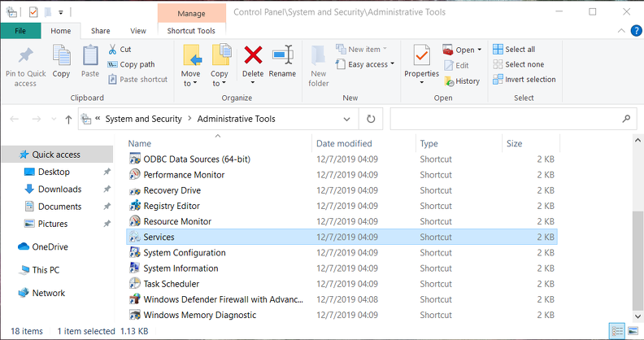Click the Performance Monitor icon

pyautogui.click(x=135, y=175)
